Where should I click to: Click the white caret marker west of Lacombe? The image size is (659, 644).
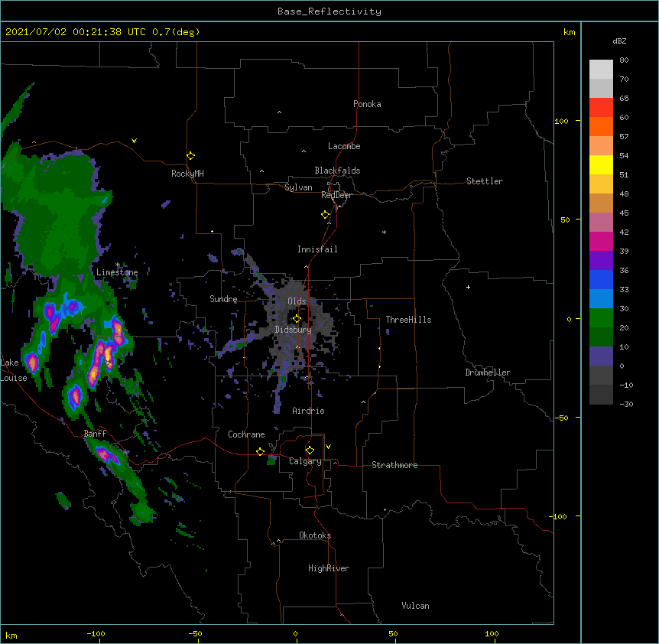coord(304,151)
